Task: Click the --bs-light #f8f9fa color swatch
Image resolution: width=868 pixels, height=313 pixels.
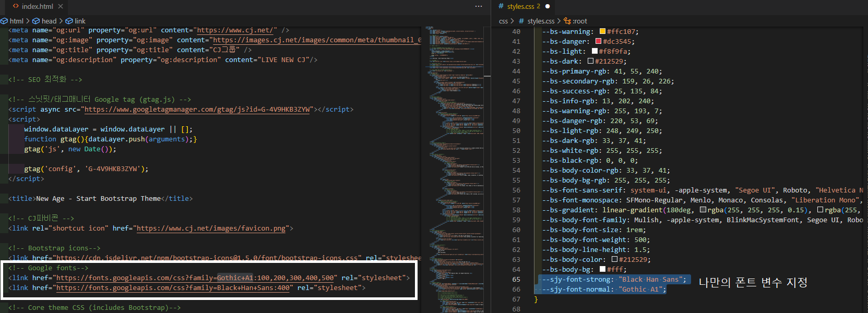Action: tap(594, 51)
